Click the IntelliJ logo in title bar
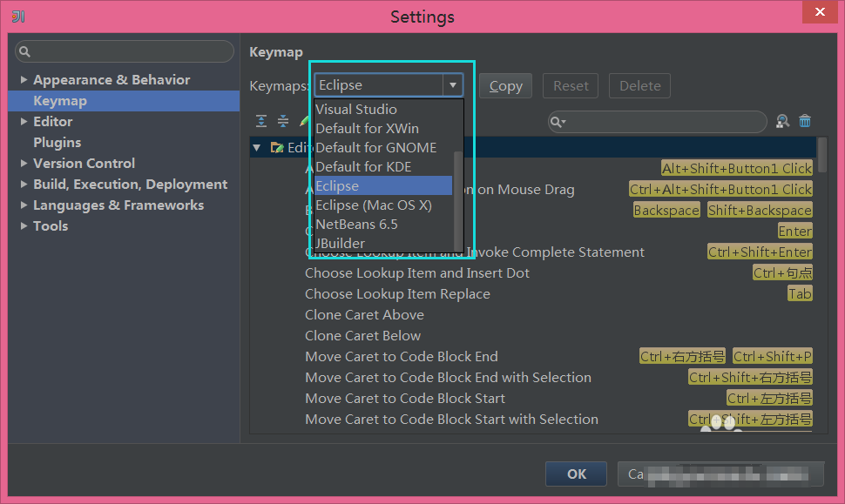This screenshot has width=845, height=504. [x=18, y=17]
